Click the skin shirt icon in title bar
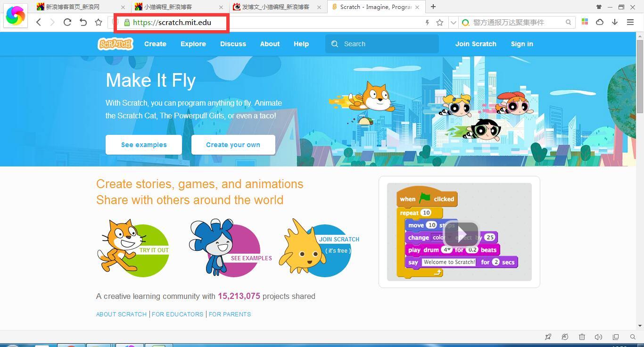 coord(599,7)
